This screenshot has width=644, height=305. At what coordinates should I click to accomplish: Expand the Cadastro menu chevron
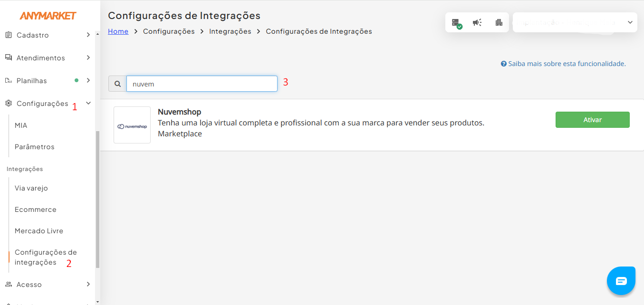click(x=88, y=35)
